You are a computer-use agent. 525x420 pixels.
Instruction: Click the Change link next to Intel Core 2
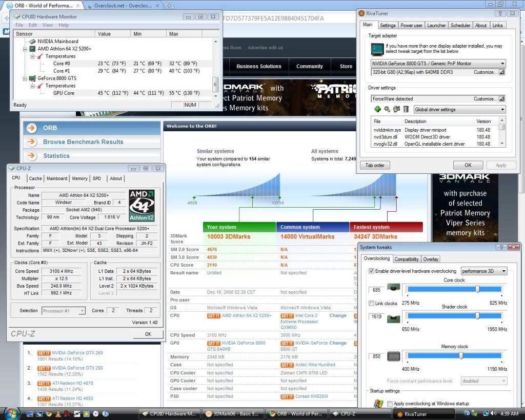[x=338, y=315]
